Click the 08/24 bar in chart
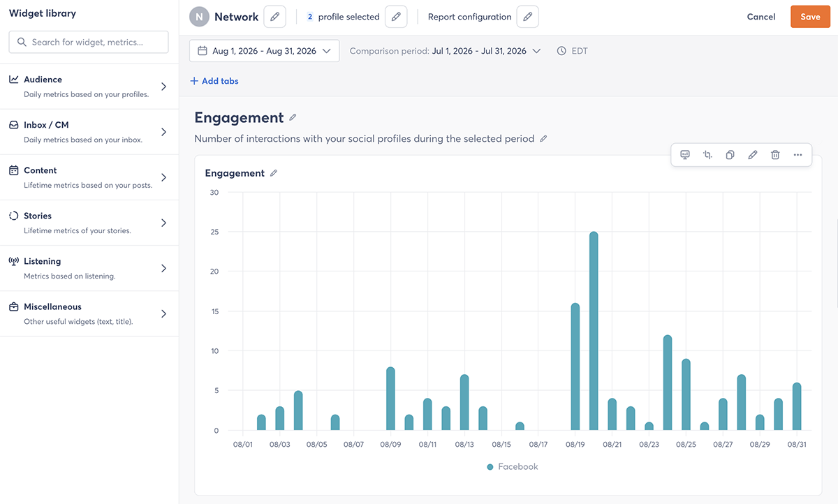838x504 pixels. (668, 383)
